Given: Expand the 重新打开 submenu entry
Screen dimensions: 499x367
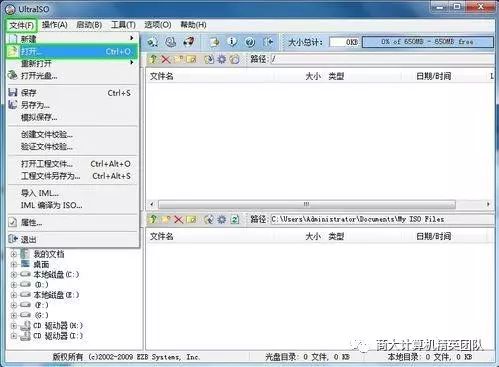Looking at the screenshot, I should pyautogui.click(x=72, y=63).
